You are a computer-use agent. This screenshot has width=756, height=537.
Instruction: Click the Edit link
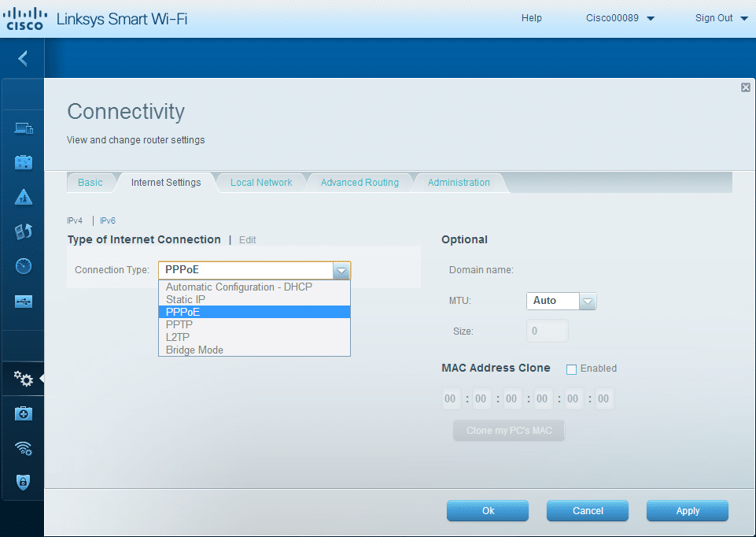(247, 240)
